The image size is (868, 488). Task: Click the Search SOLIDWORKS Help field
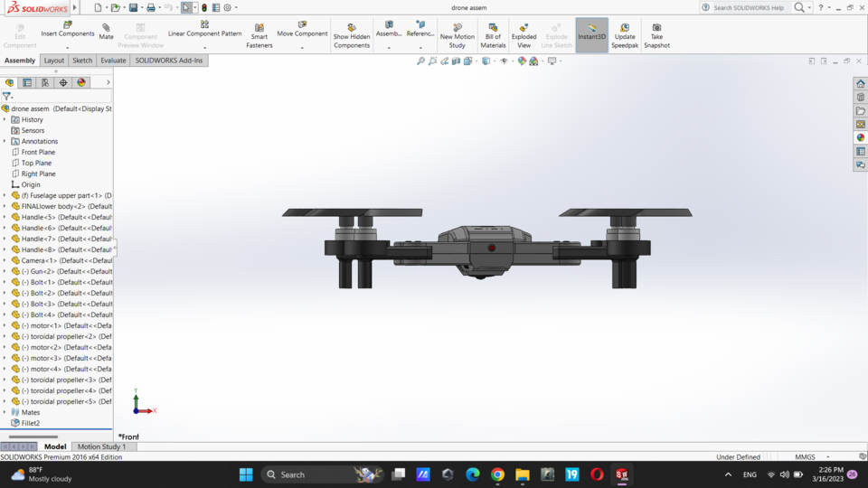[750, 8]
